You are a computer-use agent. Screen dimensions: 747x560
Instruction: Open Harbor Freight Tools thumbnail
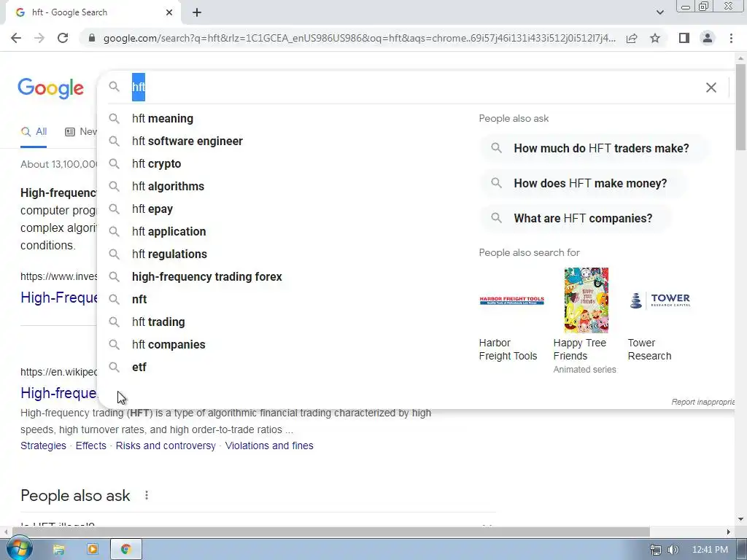click(511, 300)
